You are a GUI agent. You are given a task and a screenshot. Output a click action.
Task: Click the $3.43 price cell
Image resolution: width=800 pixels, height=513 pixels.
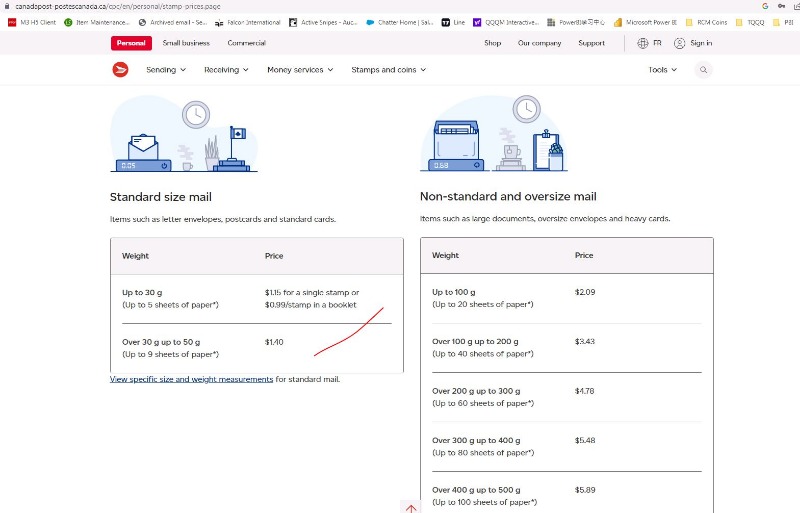(x=585, y=341)
